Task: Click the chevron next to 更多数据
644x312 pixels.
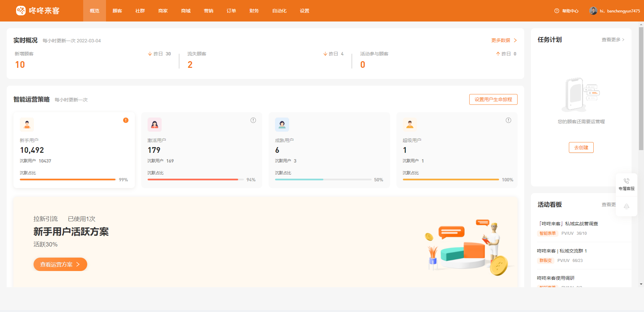Action: point(515,40)
